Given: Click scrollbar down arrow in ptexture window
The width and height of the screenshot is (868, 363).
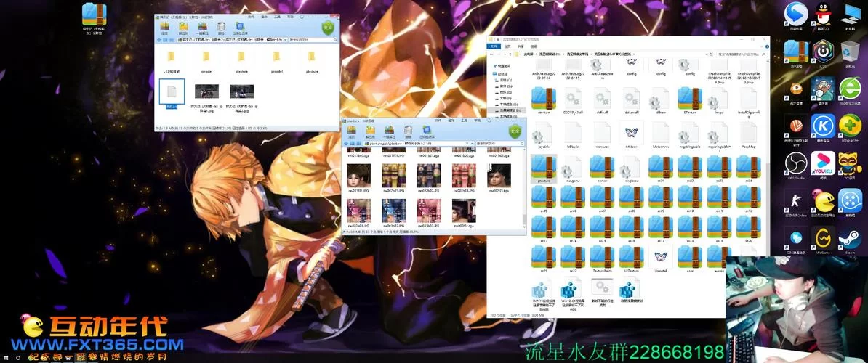Looking at the screenshot, I should pos(524,226).
